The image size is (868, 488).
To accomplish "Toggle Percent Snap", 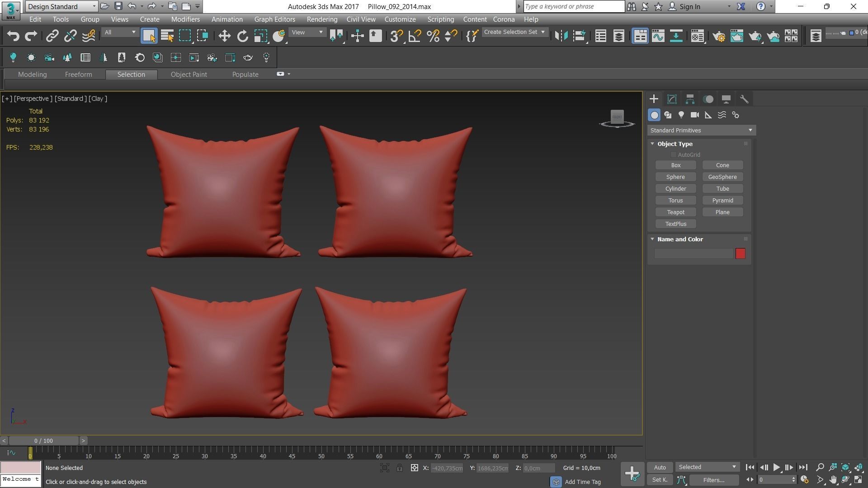I will 433,36.
